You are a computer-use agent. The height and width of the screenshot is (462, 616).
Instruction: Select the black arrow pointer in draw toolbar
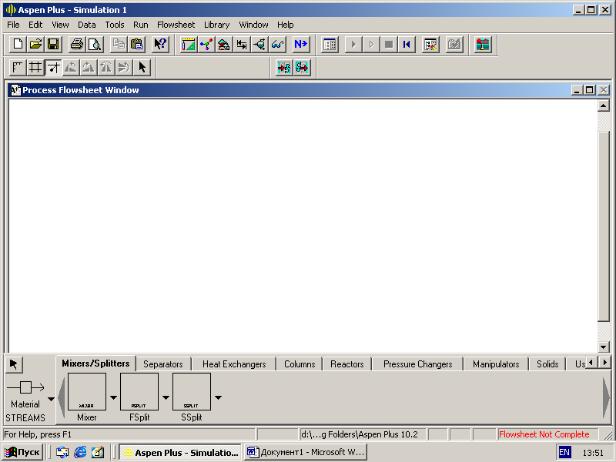coord(142,68)
